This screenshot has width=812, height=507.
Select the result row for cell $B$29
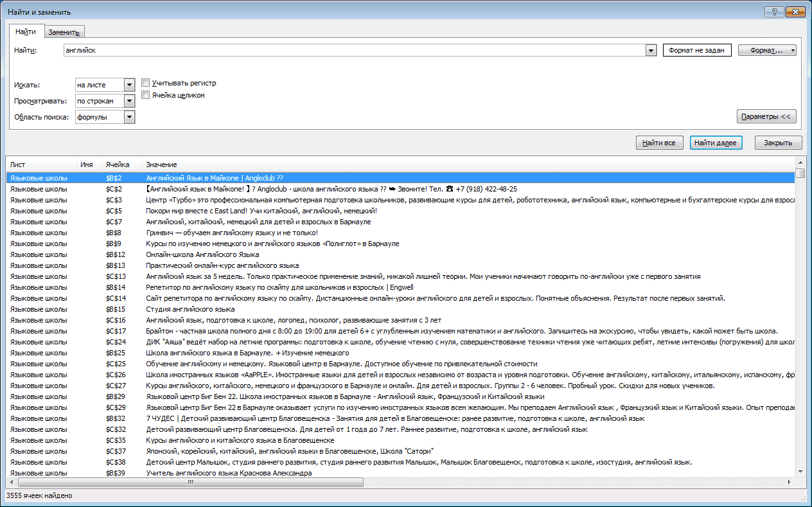pyautogui.click(x=400, y=396)
